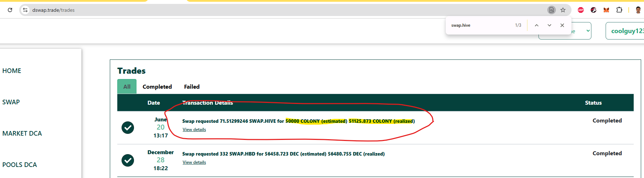
Task: Open the red-and-white circle extension icon
Action: [x=594, y=10]
